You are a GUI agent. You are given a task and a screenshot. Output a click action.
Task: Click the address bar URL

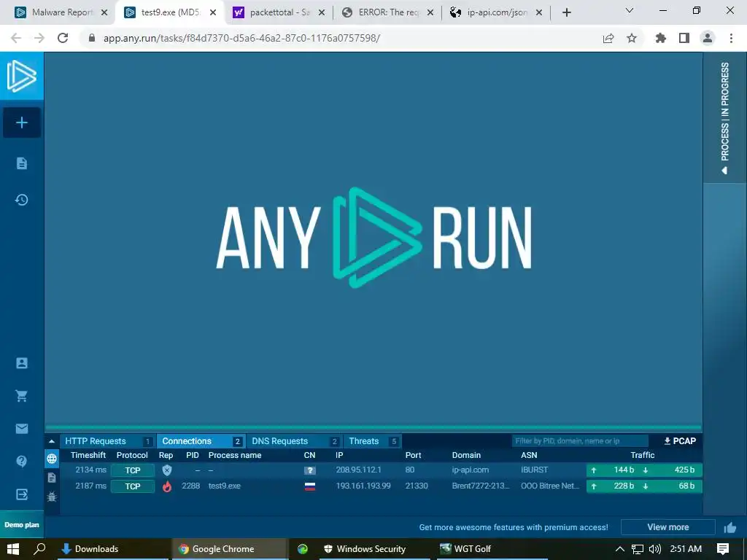pyautogui.click(x=241, y=38)
